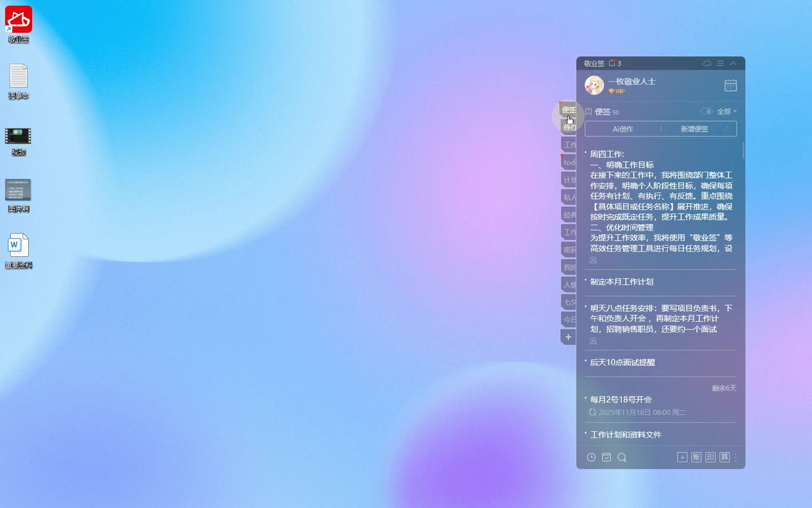
Task: Click the clock icon in bottom toolbar
Action: click(x=591, y=457)
